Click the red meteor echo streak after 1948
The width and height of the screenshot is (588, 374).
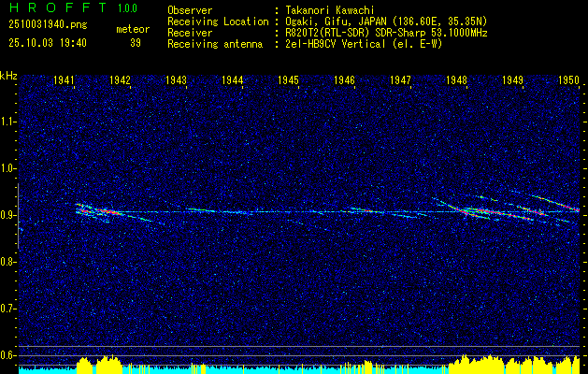click(495, 213)
